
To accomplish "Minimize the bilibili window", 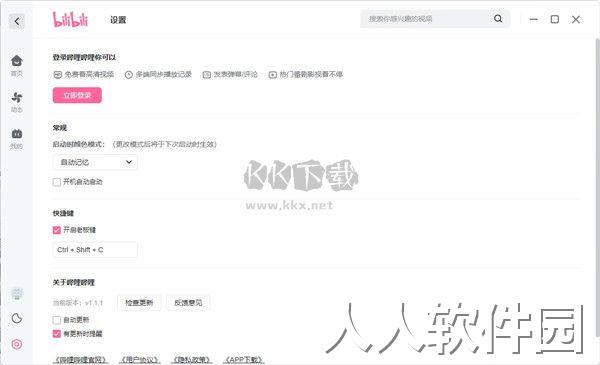I will [x=533, y=19].
